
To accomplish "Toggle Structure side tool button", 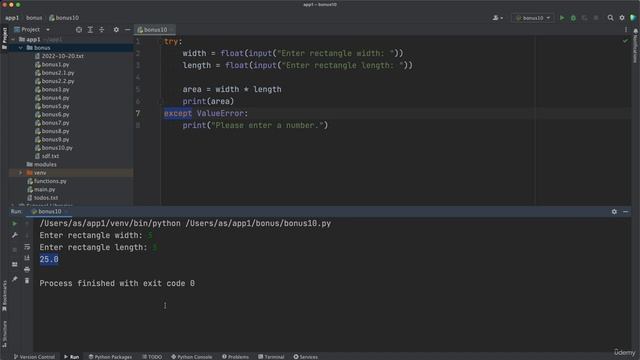I will (4, 334).
